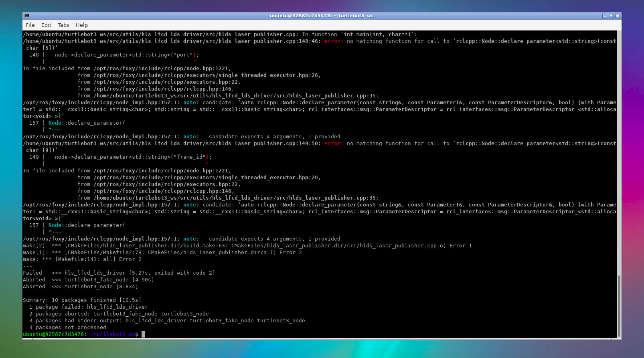The width and height of the screenshot is (644, 358).
Task: Click prompt path '~/turtlebot3_ws'
Action: tap(111, 334)
